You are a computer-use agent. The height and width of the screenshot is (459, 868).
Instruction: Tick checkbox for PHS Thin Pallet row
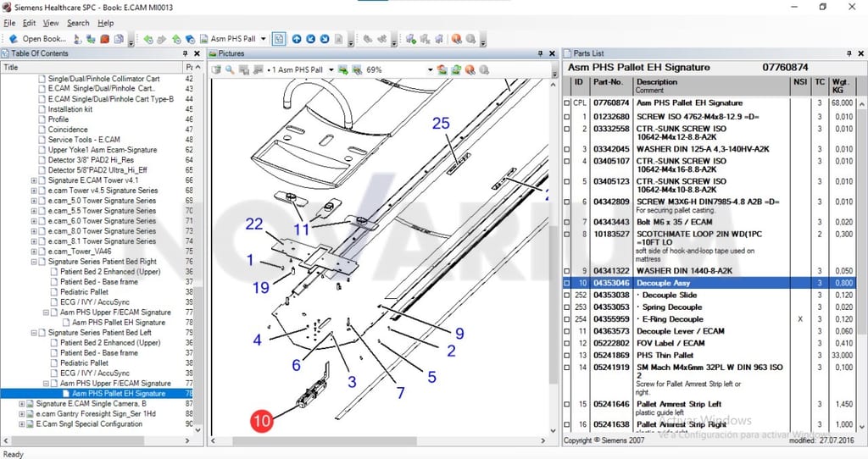566,355
